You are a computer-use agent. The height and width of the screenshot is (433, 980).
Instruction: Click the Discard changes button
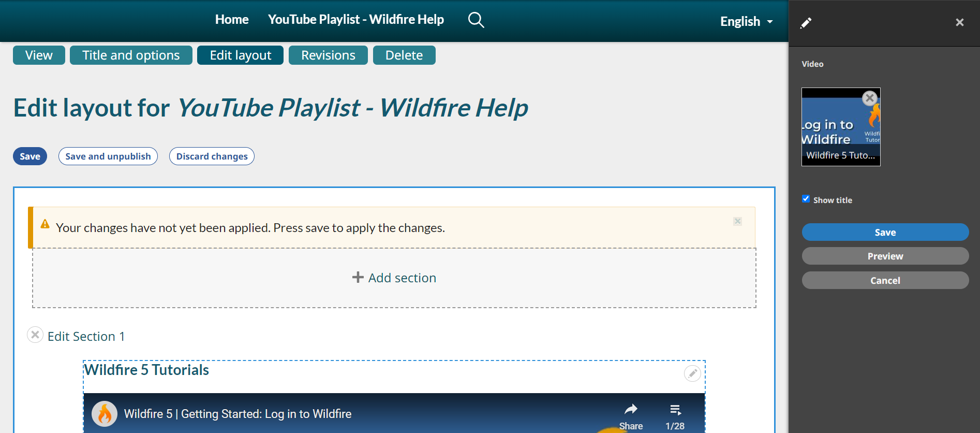click(x=212, y=156)
